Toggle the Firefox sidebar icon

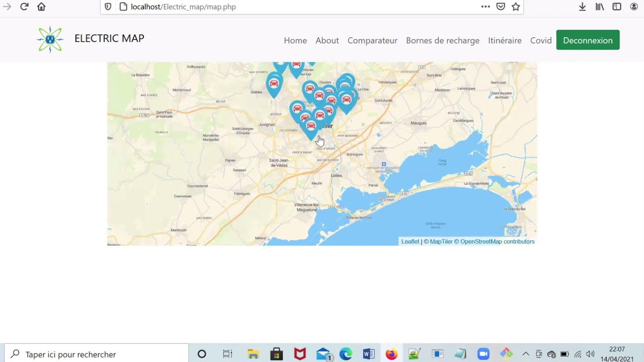[x=617, y=7]
